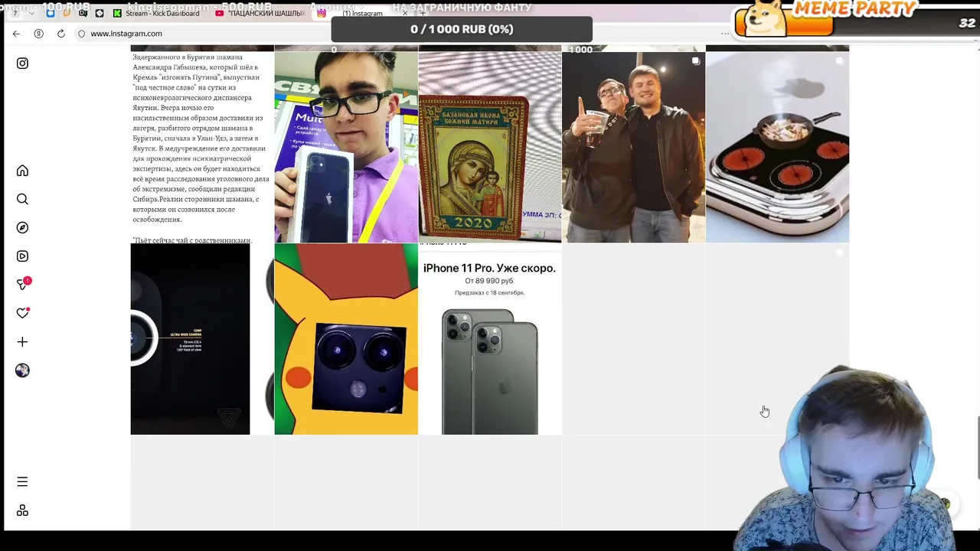980x551 pixels.
Task: Open profile via avatar in sidebar
Action: pos(22,370)
